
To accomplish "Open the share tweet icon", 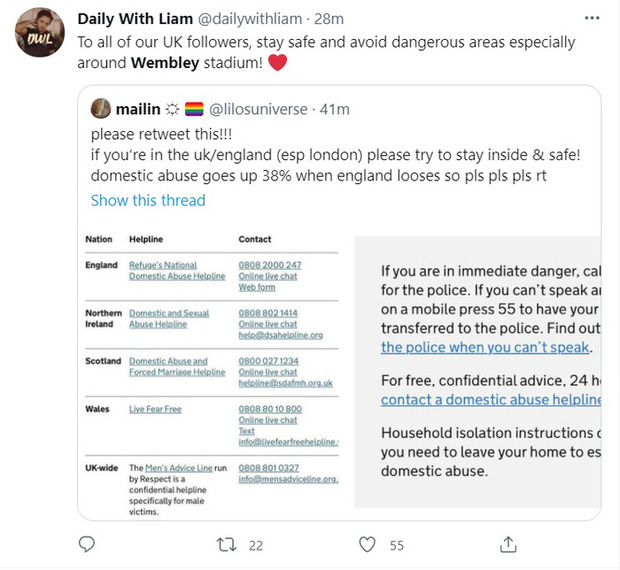I will 508,545.
